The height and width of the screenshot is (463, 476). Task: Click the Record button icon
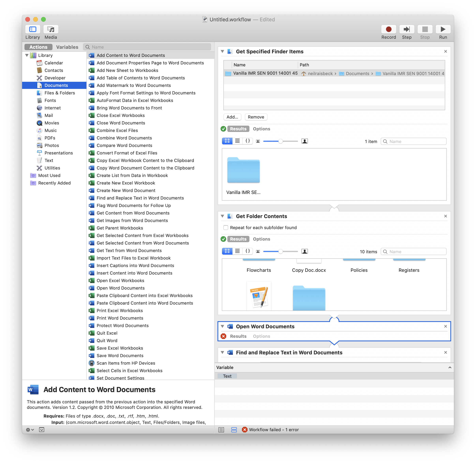click(x=388, y=29)
